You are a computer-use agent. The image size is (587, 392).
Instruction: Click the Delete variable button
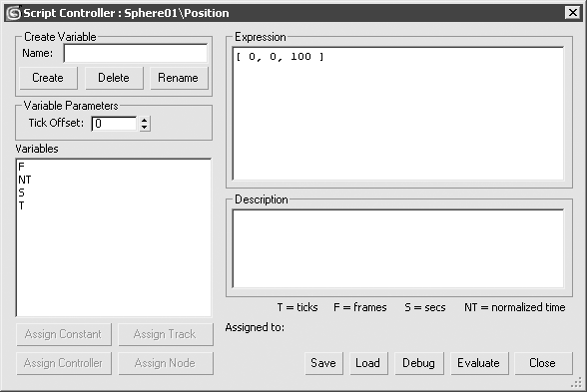[114, 78]
